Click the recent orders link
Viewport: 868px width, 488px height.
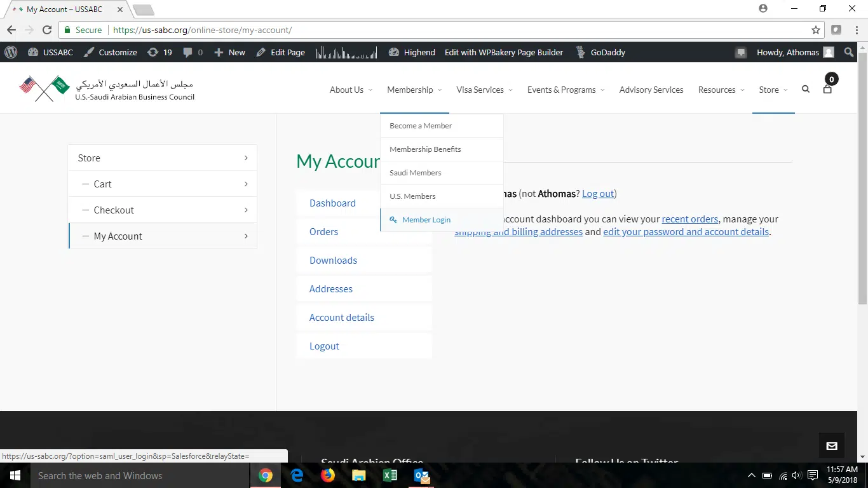[689, 219]
